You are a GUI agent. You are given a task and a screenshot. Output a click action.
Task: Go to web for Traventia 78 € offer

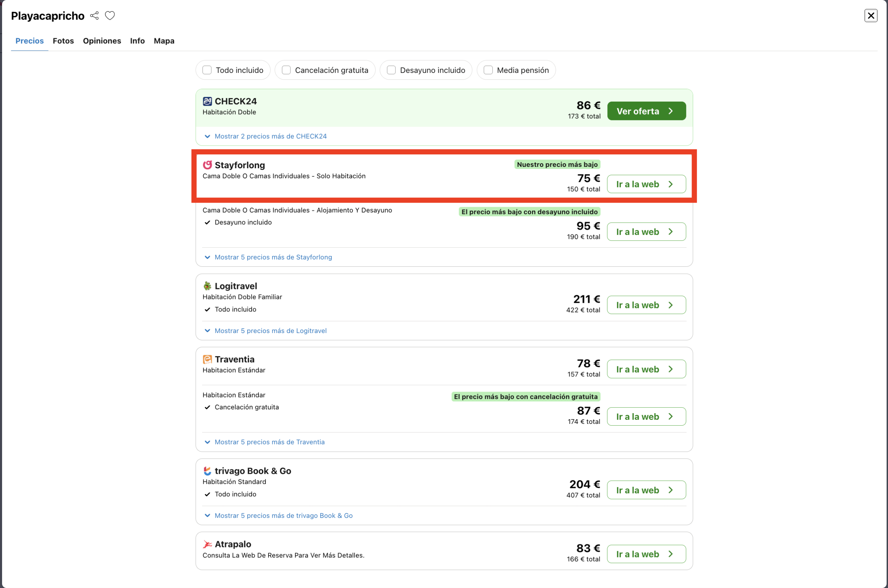point(647,369)
